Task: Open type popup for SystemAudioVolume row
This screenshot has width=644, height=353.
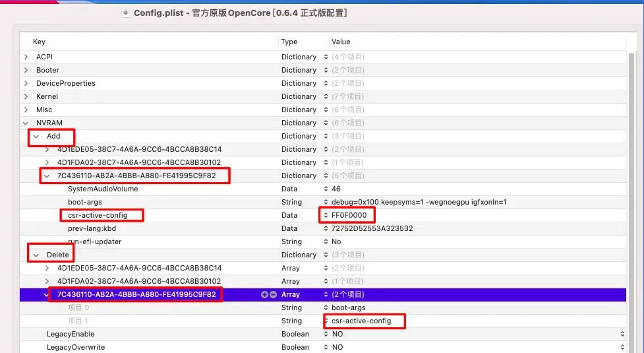Action: (326, 189)
